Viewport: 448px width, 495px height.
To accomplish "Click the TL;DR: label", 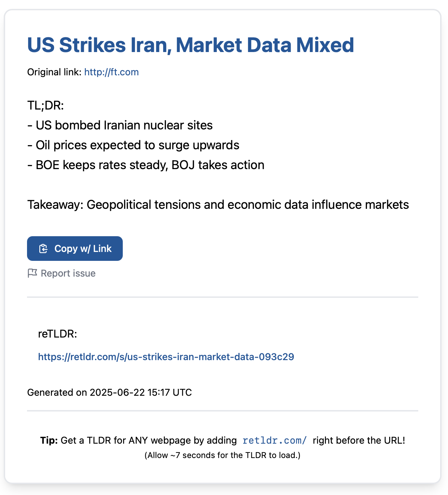I will pos(45,105).
